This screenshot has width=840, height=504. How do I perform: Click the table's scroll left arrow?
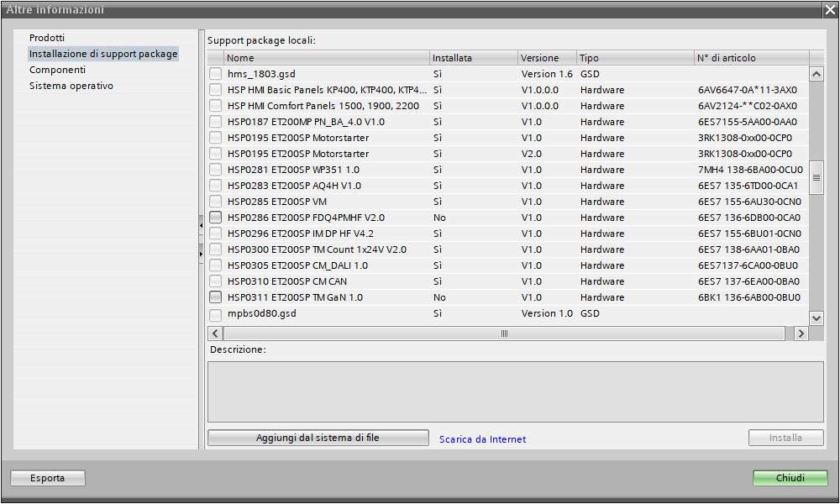[x=215, y=333]
